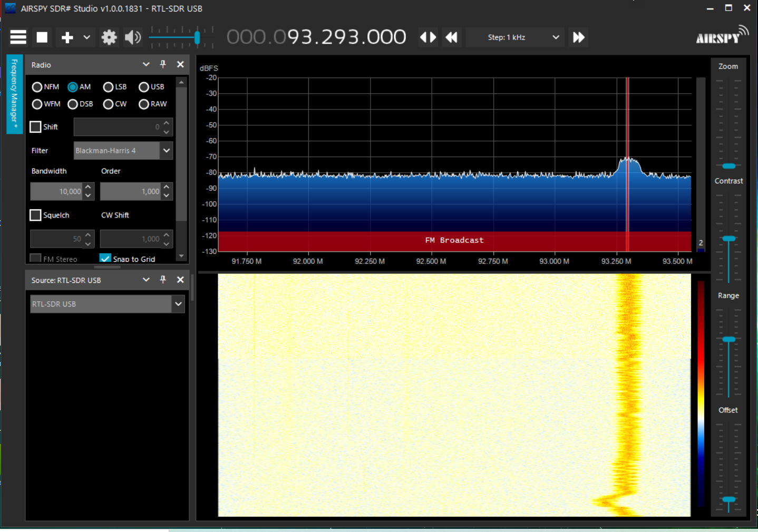Close the Radio panel
Viewport: 758px width, 532px height.
tap(180, 64)
